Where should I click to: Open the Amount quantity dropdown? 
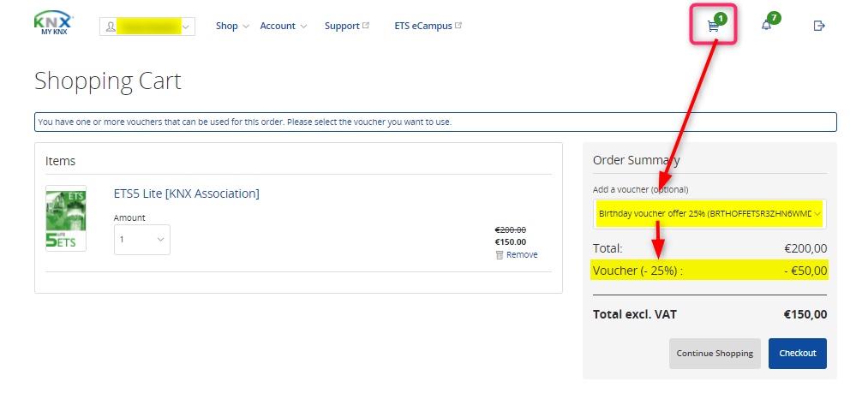coord(141,240)
